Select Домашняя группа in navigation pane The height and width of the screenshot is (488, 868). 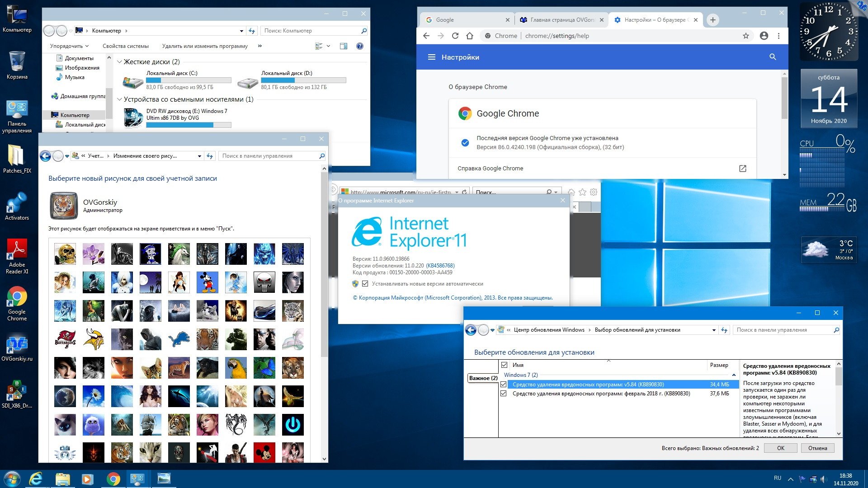pyautogui.click(x=78, y=96)
